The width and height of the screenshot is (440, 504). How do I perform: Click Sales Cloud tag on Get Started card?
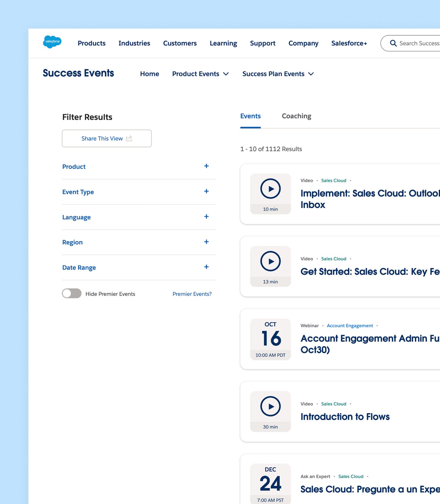coord(334,259)
